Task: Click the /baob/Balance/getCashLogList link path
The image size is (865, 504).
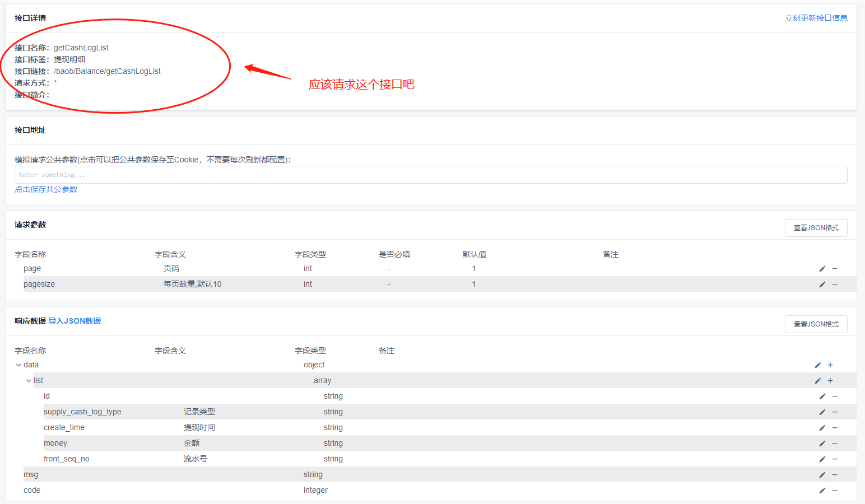Action: (107, 71)
